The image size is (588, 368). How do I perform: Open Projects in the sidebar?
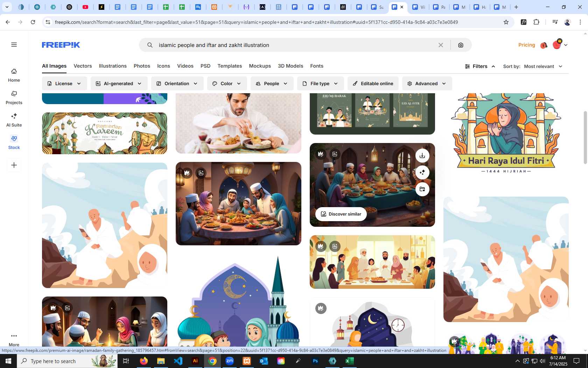pyautogui.click(x=14, y=98)
